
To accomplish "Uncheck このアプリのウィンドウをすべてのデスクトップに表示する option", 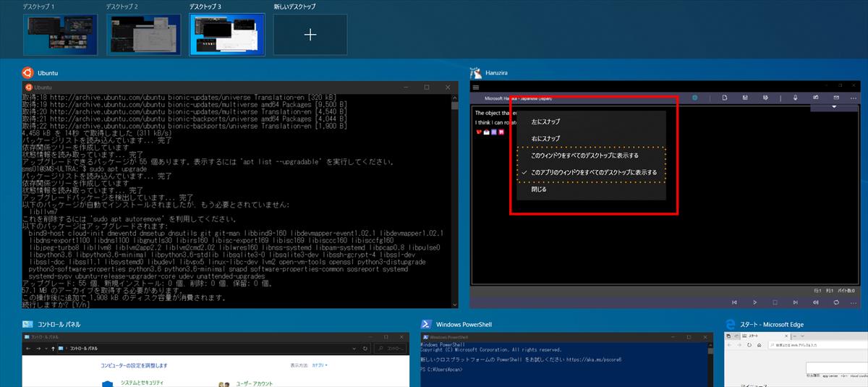I will click(593, 173).
